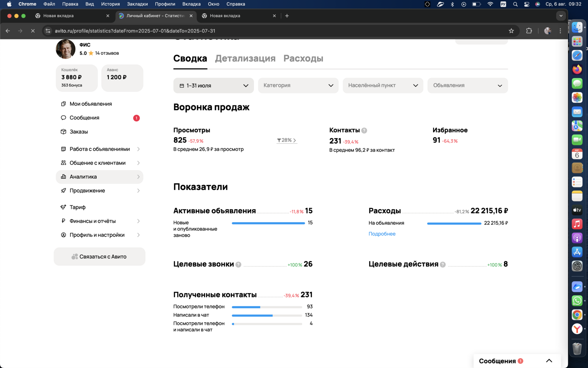This screenshot has height=368, width=588.
Task: Open the История menu in menu bar
Action: point(111,4)
